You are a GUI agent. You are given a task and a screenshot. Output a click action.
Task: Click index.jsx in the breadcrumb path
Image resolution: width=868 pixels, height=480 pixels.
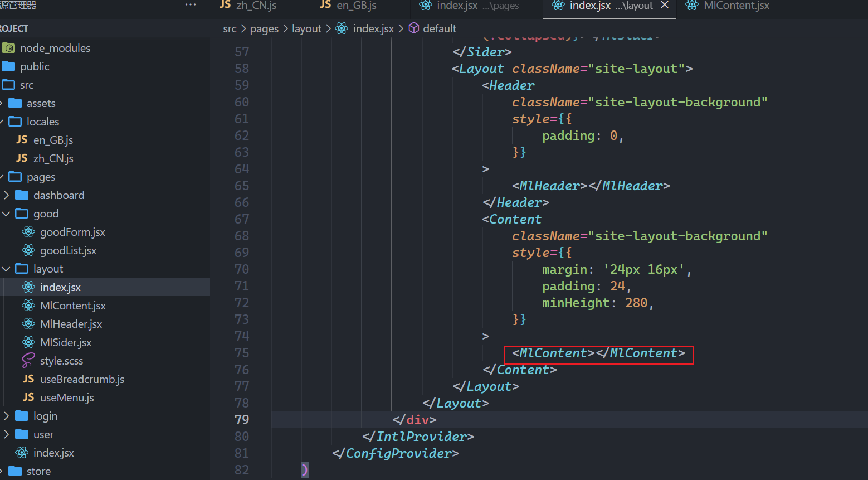[x=373, y=28]
